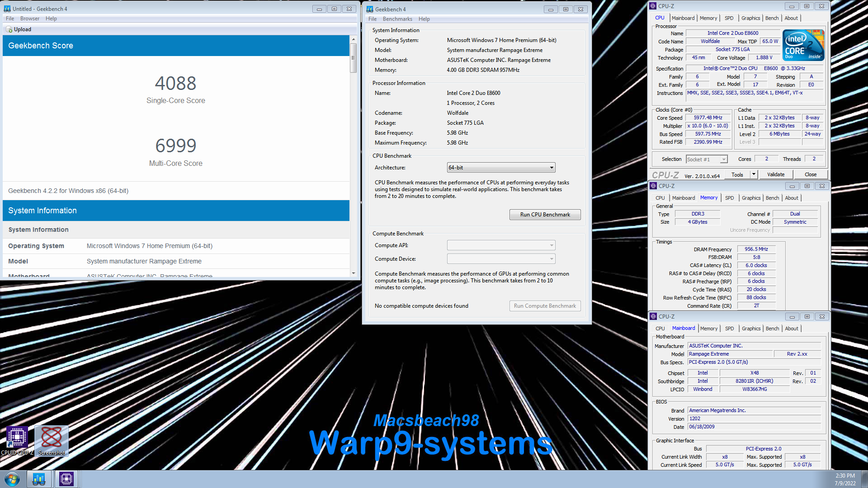This screenshot has height=488, width=868.
Task: Switch to SPD tab in top CPU-Z
Action: [x=729, y=18]
